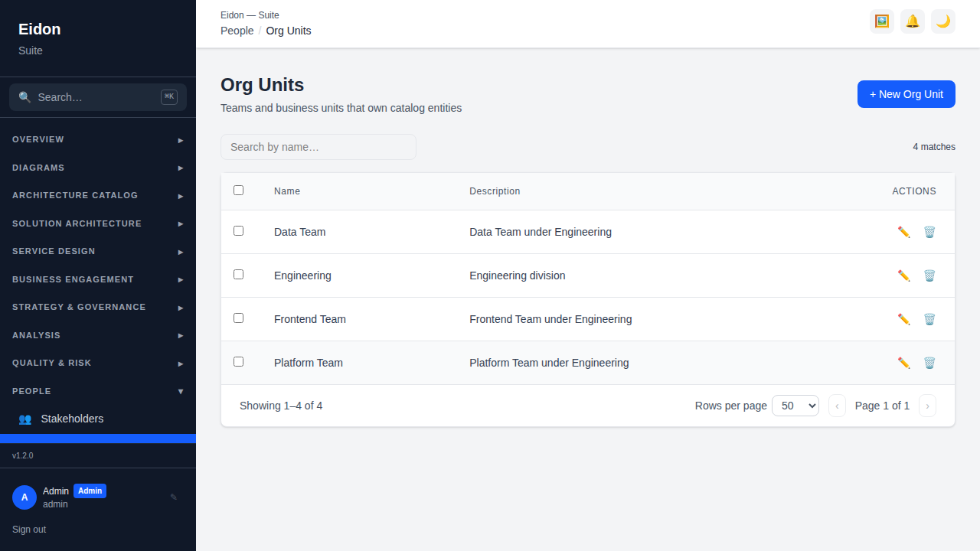Open the picture icon in top bar
Viewport: 980px width, 551px height.
click(882, 21)
